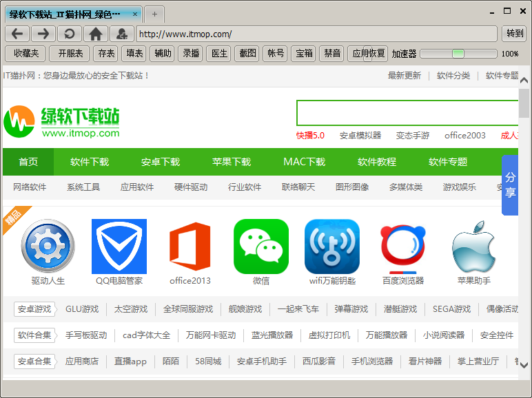Select the 首页 navigation tab

[28, 162]
